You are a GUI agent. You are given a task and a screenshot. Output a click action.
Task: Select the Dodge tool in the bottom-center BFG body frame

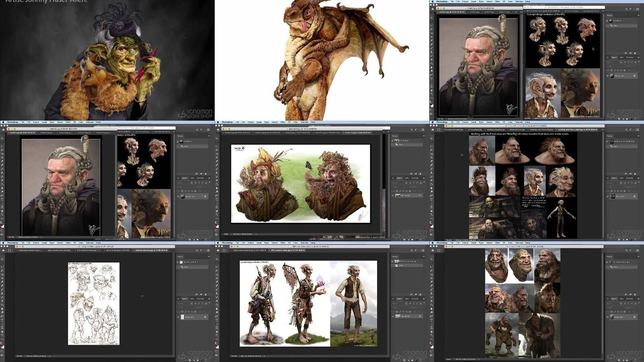[x=217, y=312]
